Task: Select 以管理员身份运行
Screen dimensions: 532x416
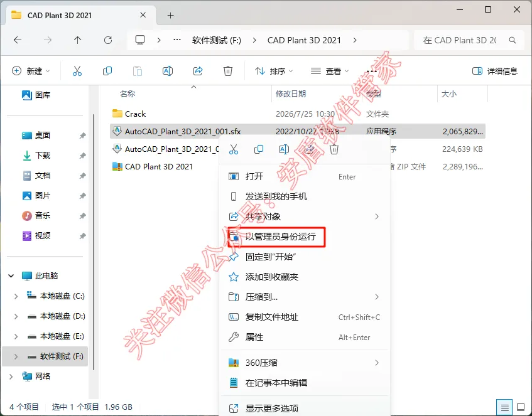Action: [305, 237]
